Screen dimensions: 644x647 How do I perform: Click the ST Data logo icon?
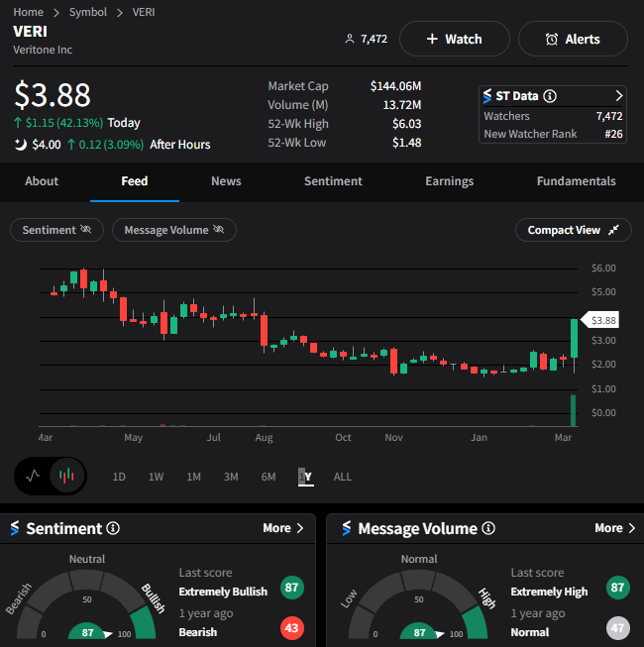tap(487, 96)
